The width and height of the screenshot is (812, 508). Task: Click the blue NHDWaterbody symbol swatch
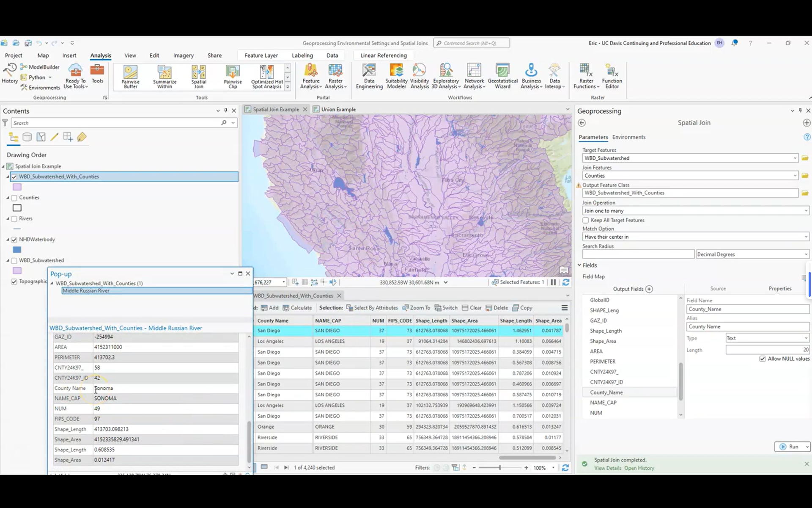tap(17, 250)
